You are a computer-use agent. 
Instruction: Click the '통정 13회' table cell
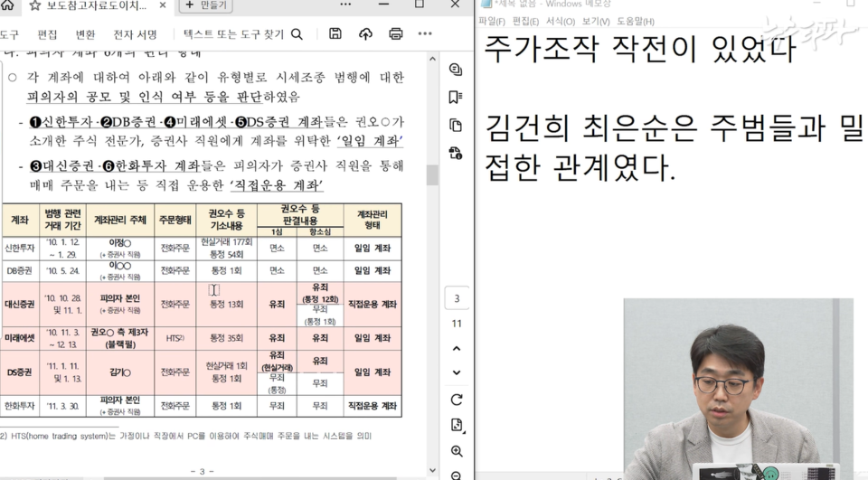pos(226,304)
